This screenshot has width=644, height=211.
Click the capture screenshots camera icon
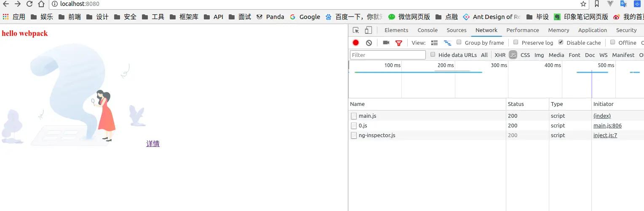point(386,43)
